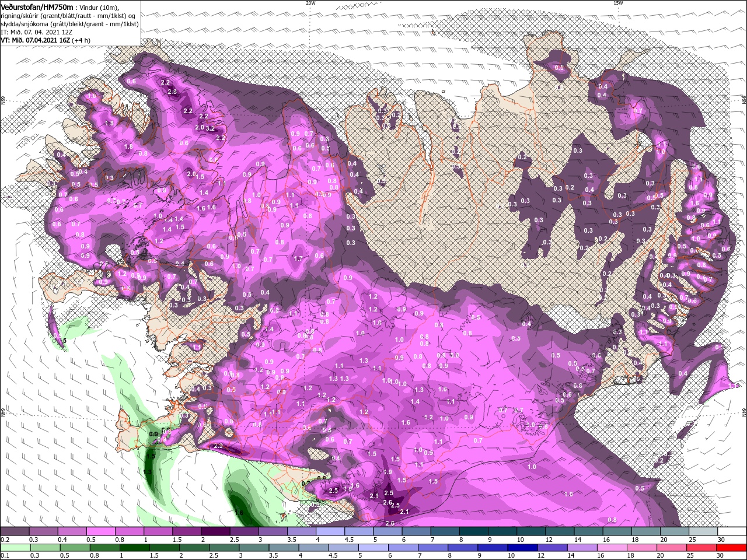Click the 3 swatch in the upper legend row
The height and width of the screenshot is (560, 747).
tap(273, 531)
